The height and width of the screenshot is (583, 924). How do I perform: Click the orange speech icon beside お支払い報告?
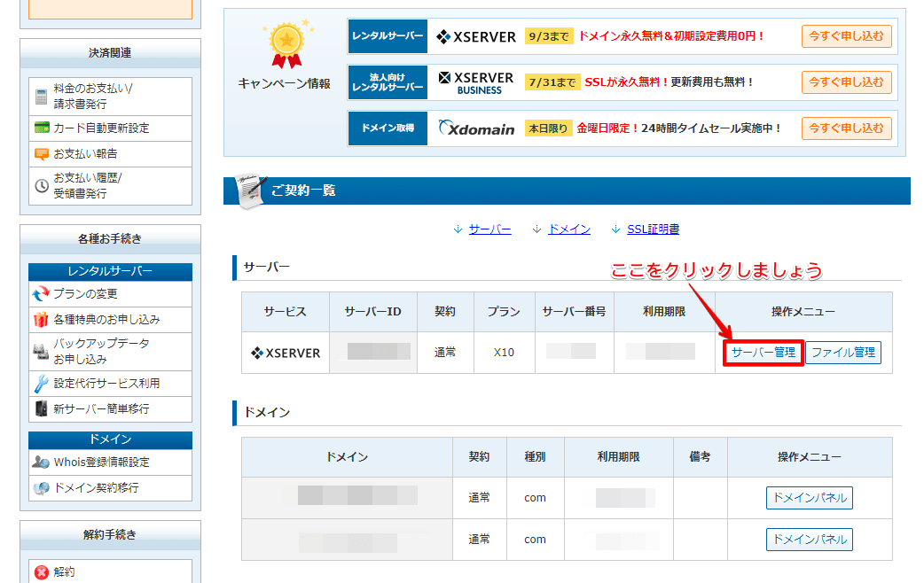42,154
